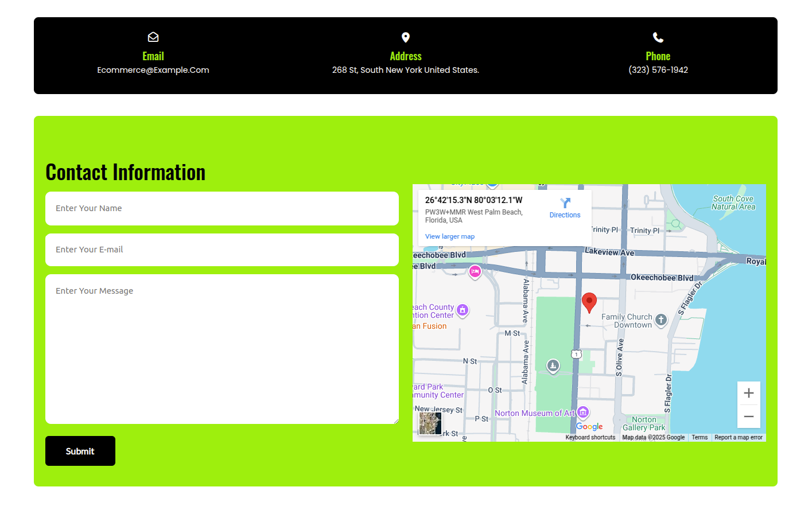The image size is (812, 514).
Task: Switch to satellite view thumbnail
Action: tap(430, 423)
